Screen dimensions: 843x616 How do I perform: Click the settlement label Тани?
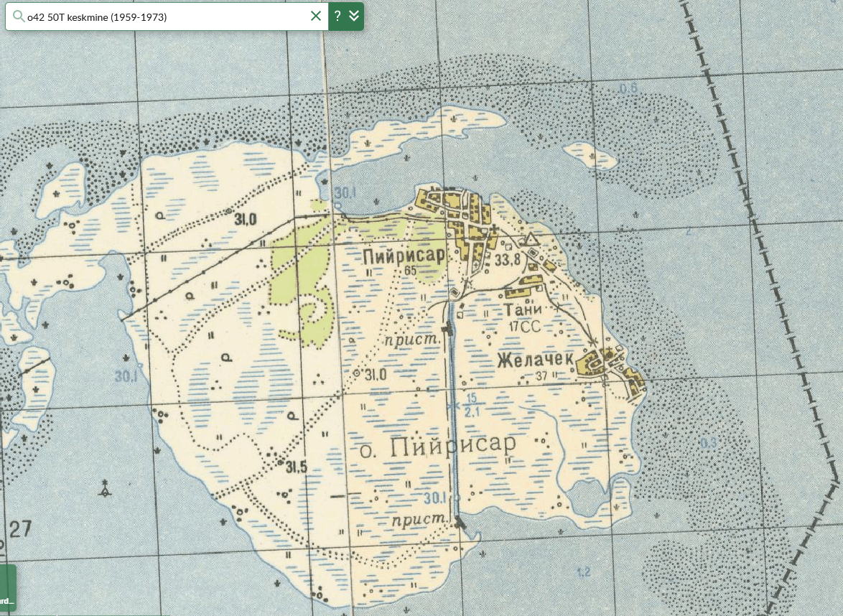pyautogui.click(x=523, y=309)
